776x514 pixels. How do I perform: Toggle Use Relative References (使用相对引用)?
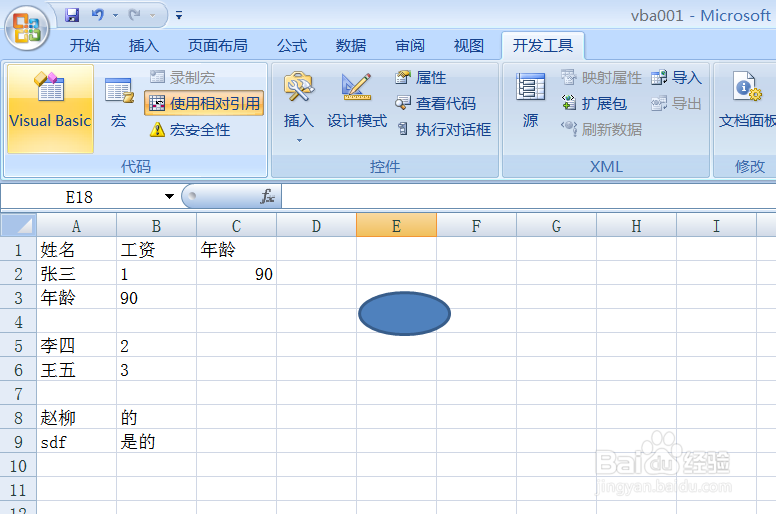click(x=204, y=103)
